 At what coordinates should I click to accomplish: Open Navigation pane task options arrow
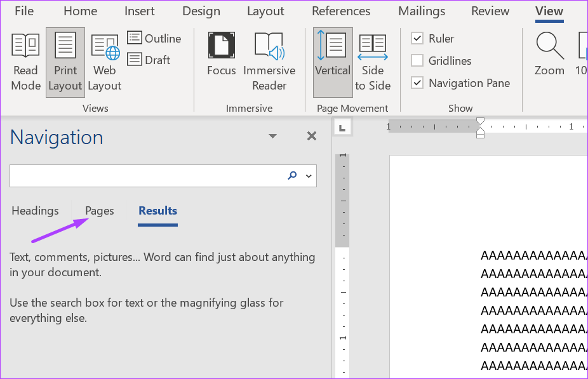click(x=272, y=136)
